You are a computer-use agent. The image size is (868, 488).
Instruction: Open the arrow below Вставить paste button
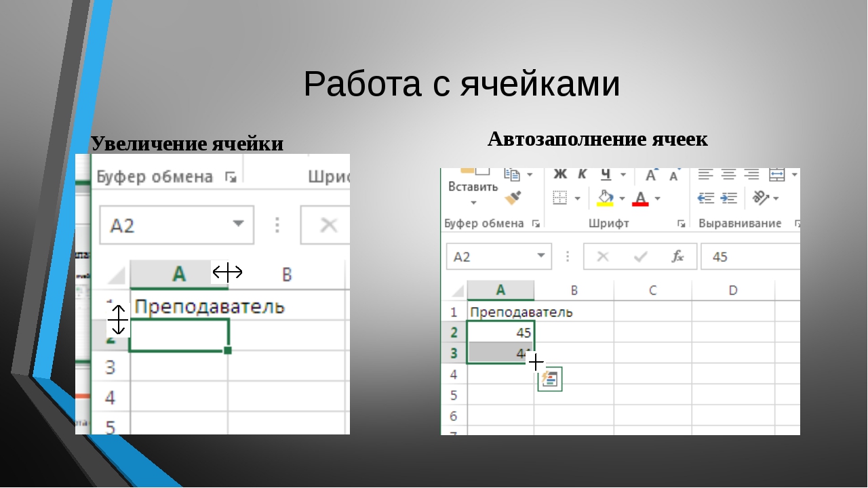coord(473,202)
